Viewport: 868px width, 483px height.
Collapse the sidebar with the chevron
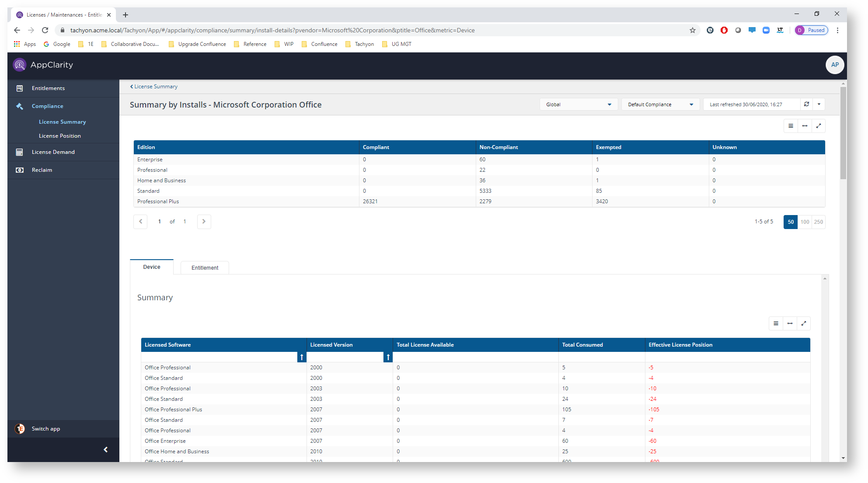105,450
